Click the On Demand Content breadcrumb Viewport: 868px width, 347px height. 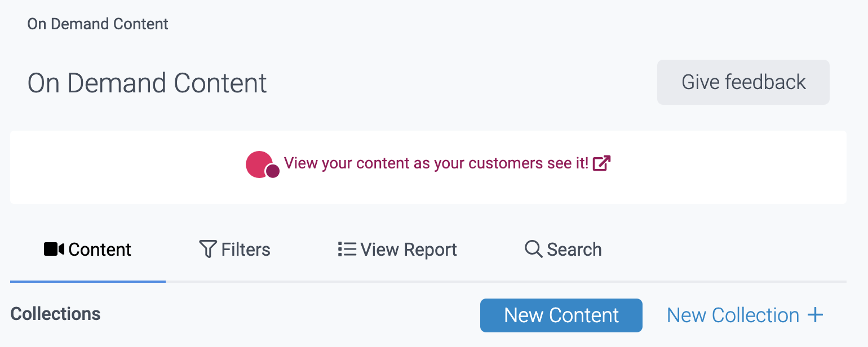(x=98, y=24)
